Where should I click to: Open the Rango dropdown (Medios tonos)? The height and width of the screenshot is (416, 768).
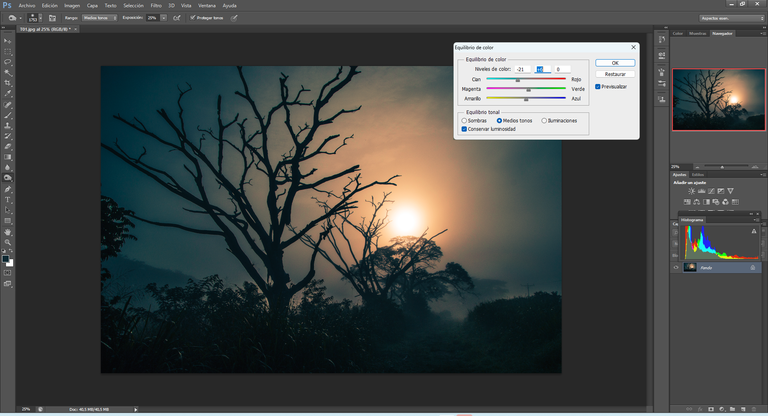99,18
